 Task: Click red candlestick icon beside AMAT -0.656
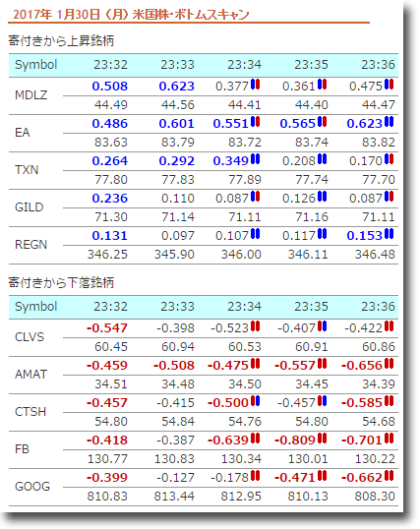click(x=390, y=364)
